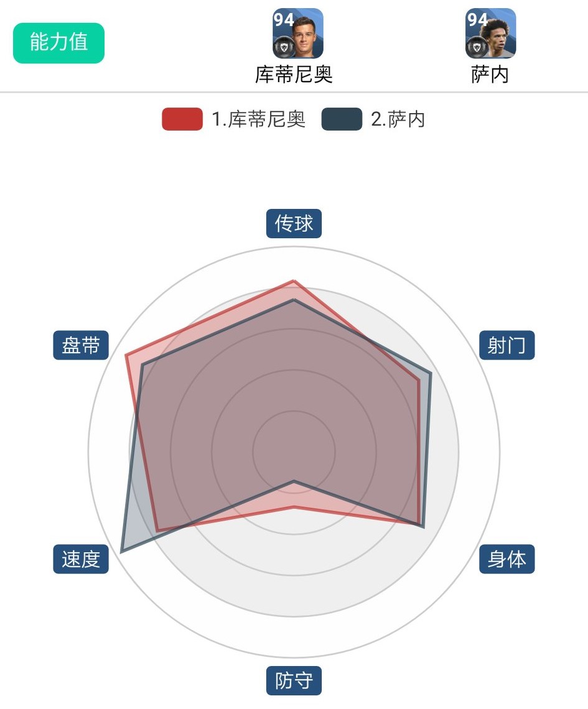Select the 传球 axis label
The image size is (588, 709).
294,223
